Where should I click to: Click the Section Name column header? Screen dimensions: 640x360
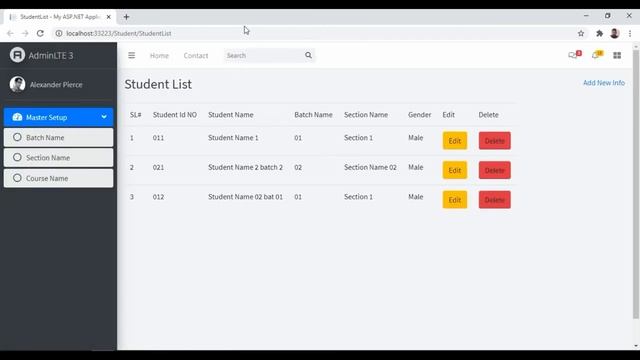point(366,115)
